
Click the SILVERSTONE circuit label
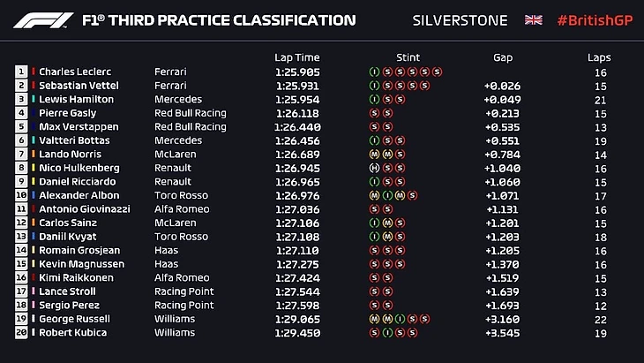(461, 19)
